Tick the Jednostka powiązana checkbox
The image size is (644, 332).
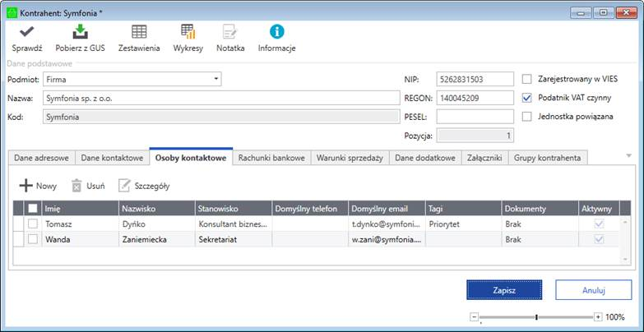[x=527, y=117]
